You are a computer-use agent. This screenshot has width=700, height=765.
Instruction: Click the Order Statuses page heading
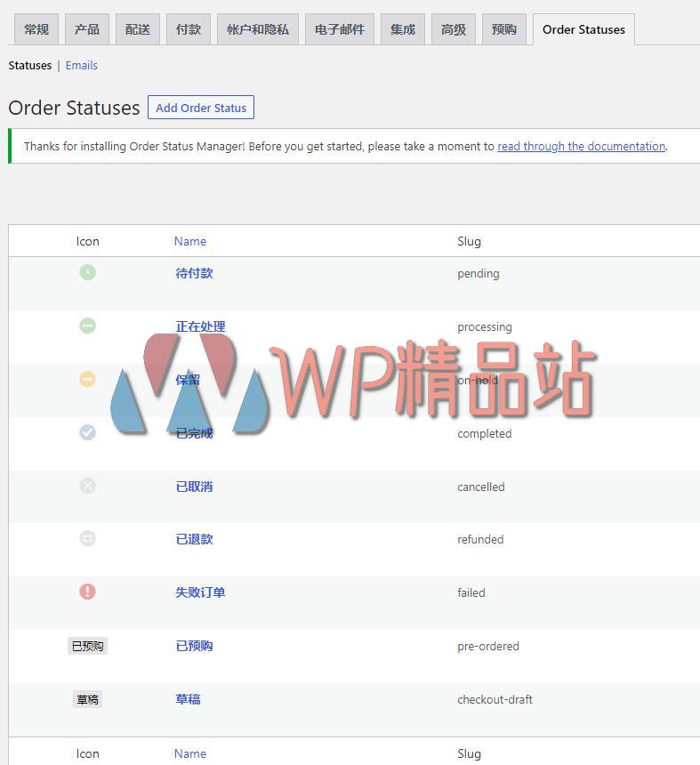(74, 108)
